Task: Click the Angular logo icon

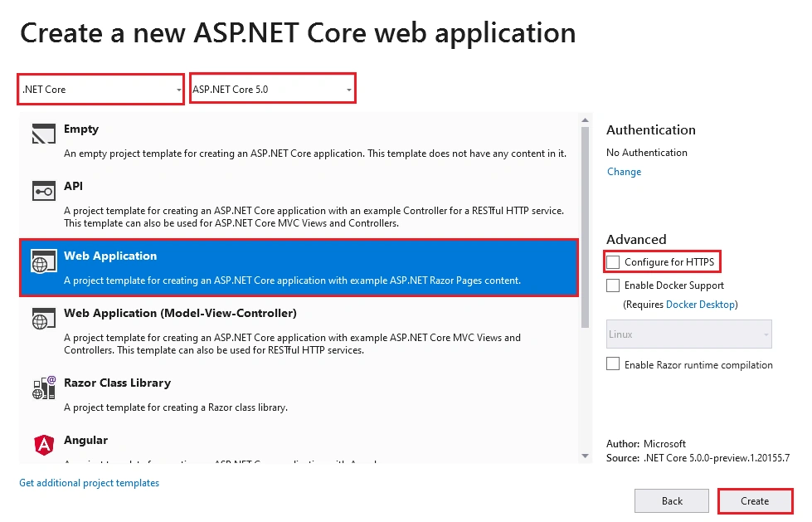Action: (44, 445)
